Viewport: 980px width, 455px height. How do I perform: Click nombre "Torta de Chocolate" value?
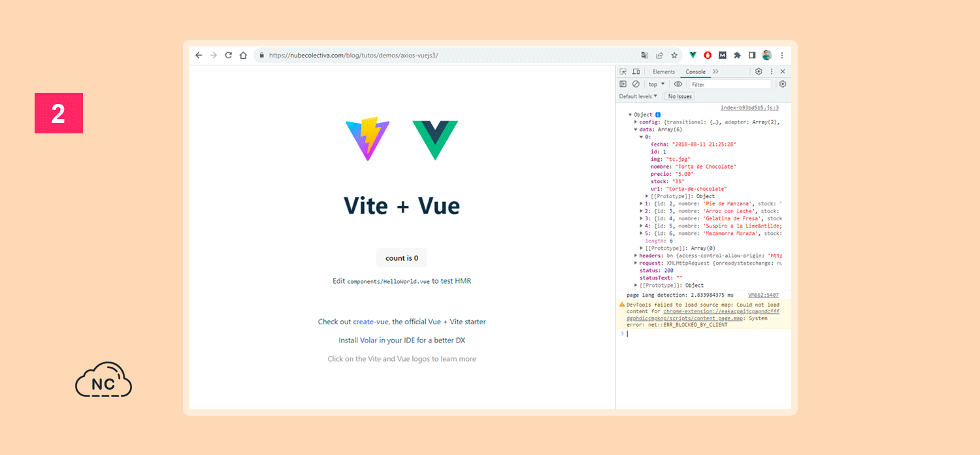(705, 167)
